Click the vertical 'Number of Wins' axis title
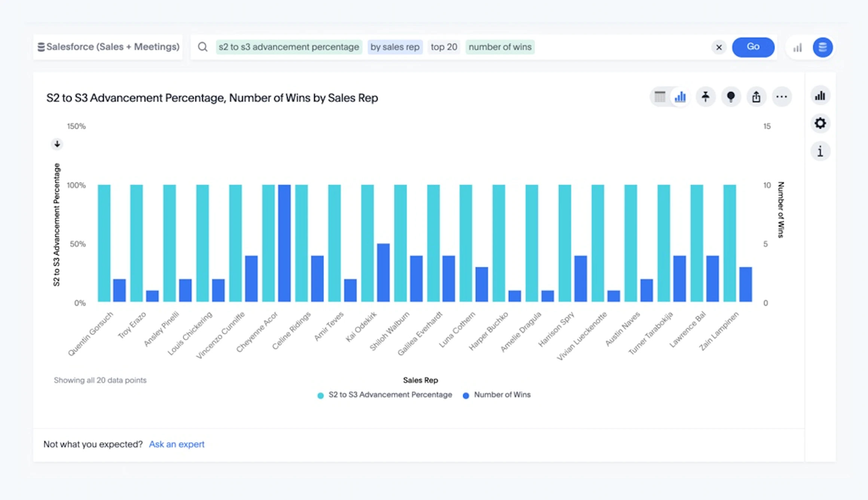This screenshot has width=868, height=500. (x=780, y=210)
